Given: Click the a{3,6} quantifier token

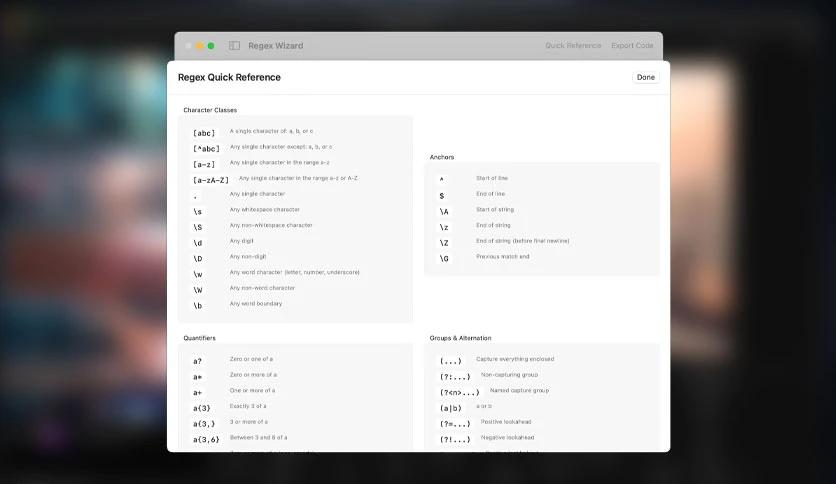Looking at the screenshot, I should click(x=205, y=440).
